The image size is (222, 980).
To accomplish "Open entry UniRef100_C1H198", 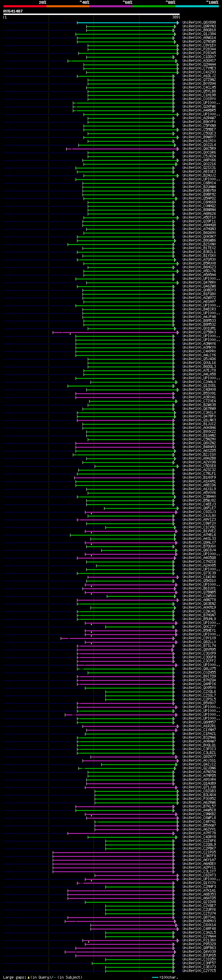I will point(199,95).
